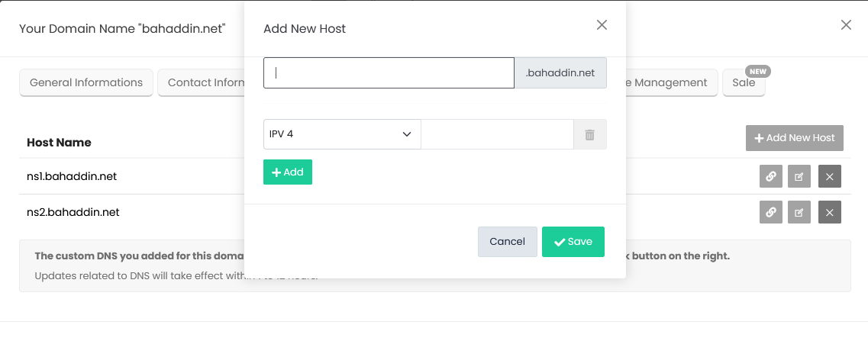Click link icon for ns1.bahaddin.net
This screenshot has height=357, width=868.
tap(770, 176)
